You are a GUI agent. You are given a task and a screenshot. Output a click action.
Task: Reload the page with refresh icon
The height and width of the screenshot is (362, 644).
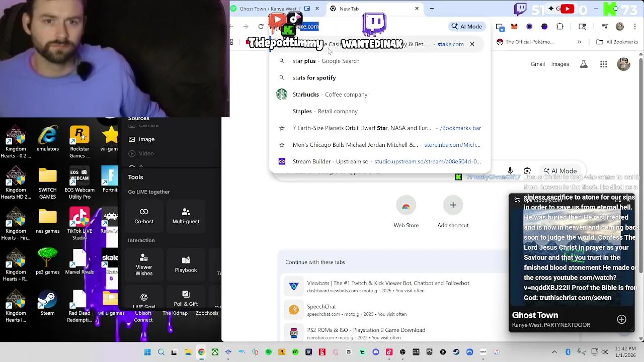click(261, 27)
